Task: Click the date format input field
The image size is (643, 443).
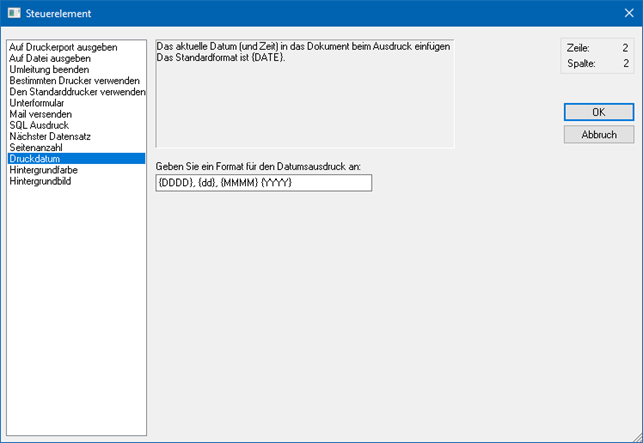Action: (263, 183)
